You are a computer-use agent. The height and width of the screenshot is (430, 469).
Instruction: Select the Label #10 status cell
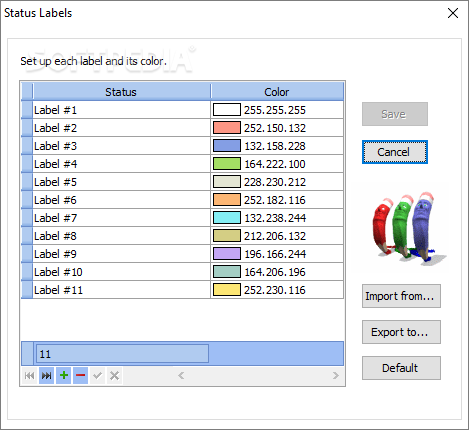(121, 272)
